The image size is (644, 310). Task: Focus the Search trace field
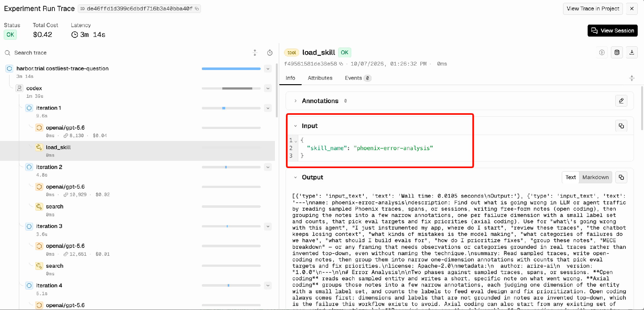point(126,53)
